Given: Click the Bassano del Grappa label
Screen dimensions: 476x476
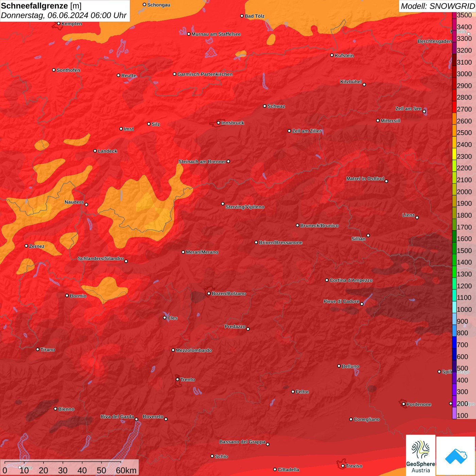Looking at the screenshot, I should [242, 442].
